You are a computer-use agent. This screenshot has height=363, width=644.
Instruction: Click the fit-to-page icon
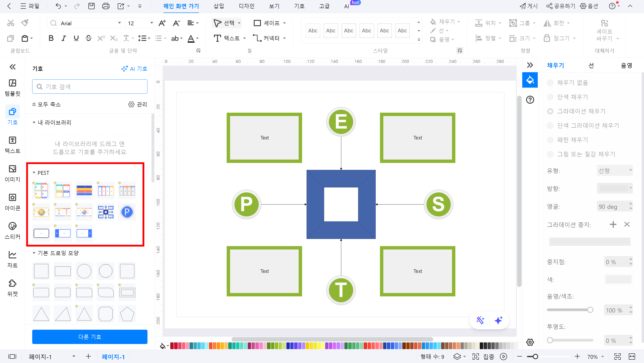coord(618,357)
